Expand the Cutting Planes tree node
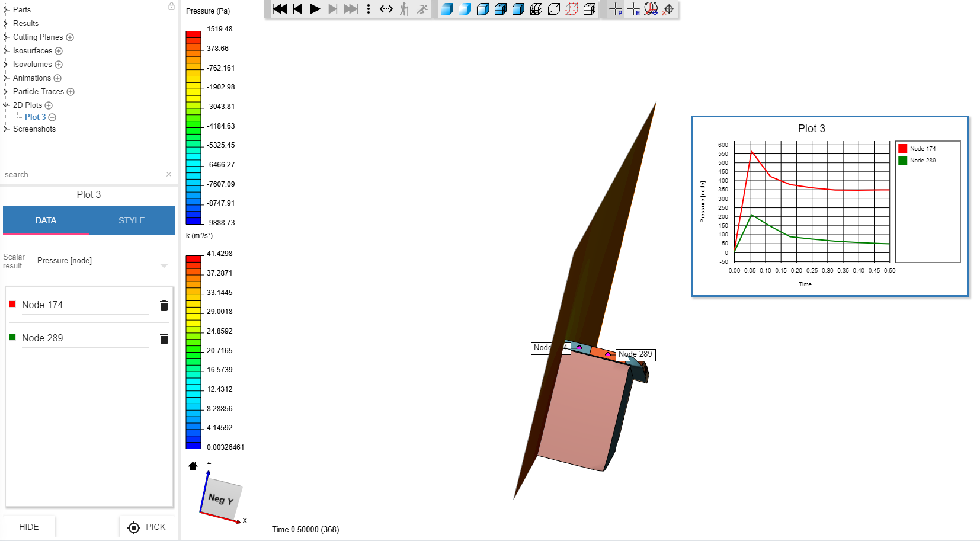This screenshot has width=980, height=541. click(6, 37)
